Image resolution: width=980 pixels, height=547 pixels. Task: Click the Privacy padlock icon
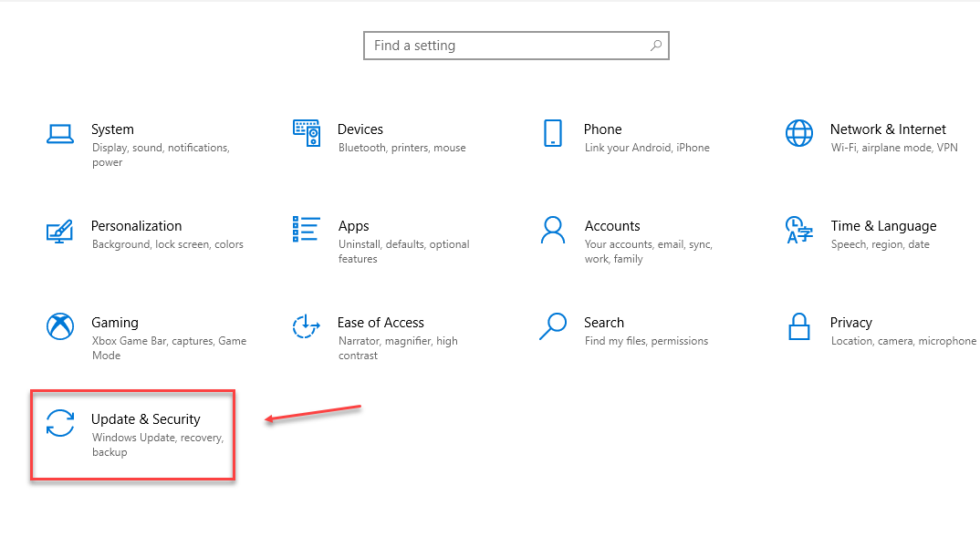point(798,326)
